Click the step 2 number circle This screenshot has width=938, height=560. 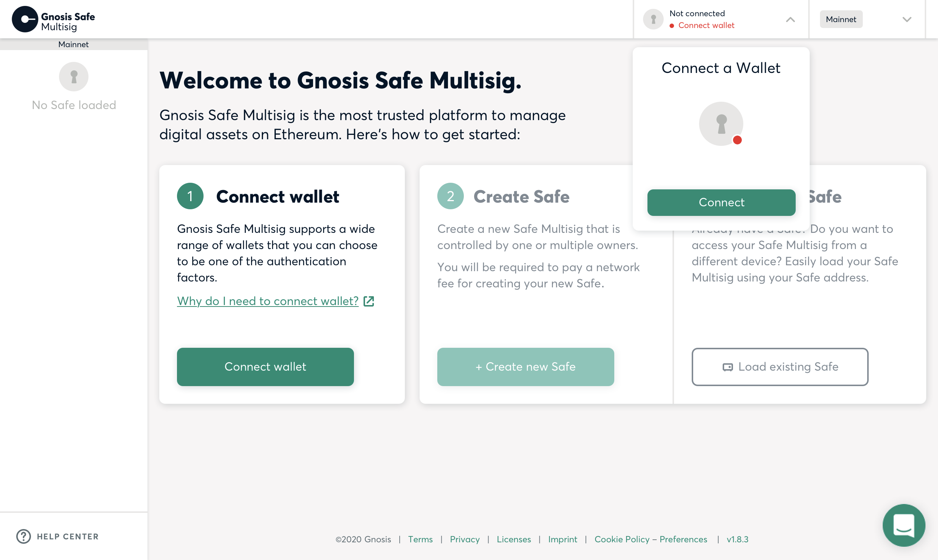click(x=451, y=196)
